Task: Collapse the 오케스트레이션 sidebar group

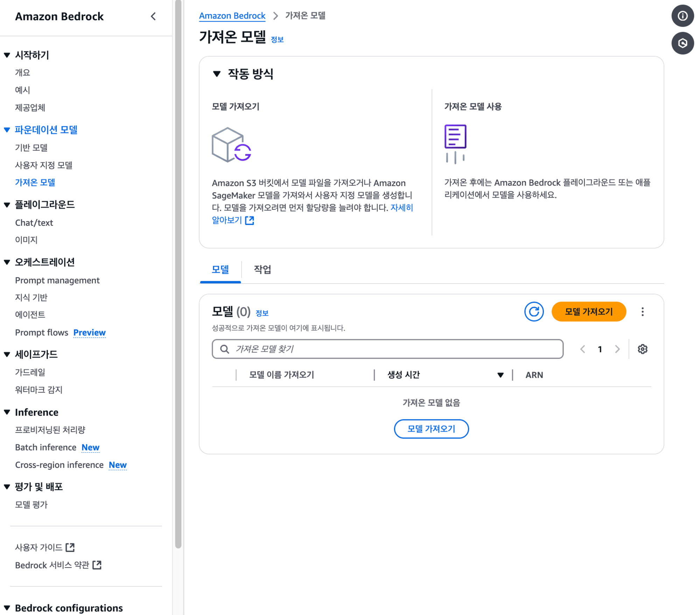Action: coord(7,262)
